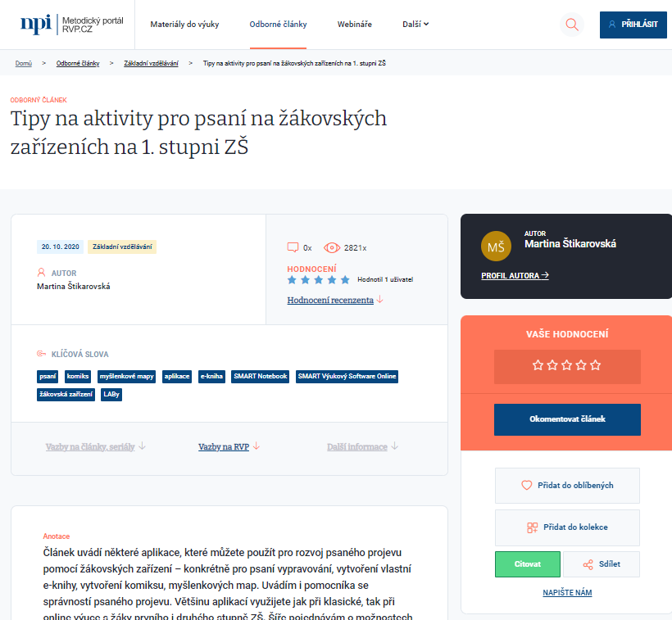
Task: Rate article with the fifth empty star
Action: coord(596,365)
